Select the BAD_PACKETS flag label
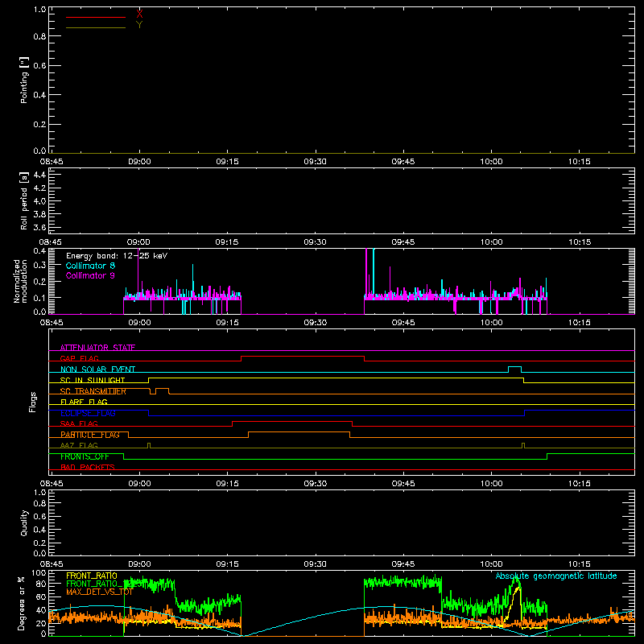644x644 pixels. [x=88, y=467]
